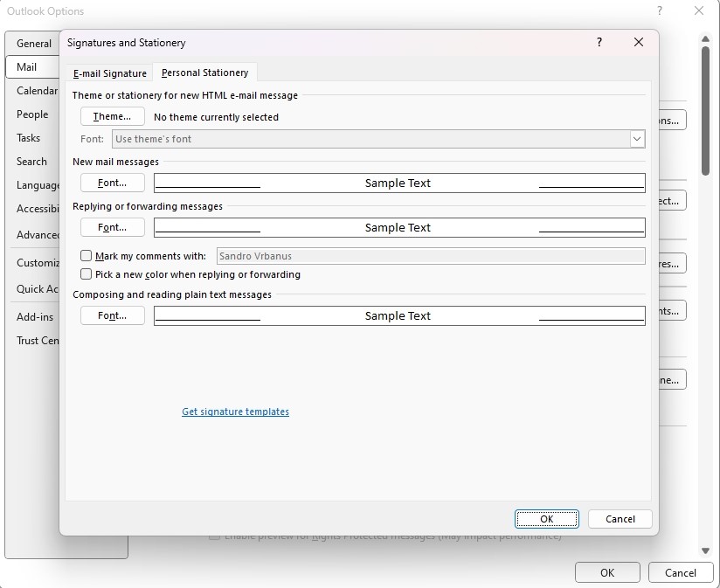Open Tasks category in options sidebar
Image resolution: width=720 pixels, height=588 pixels.
point(29,138)
